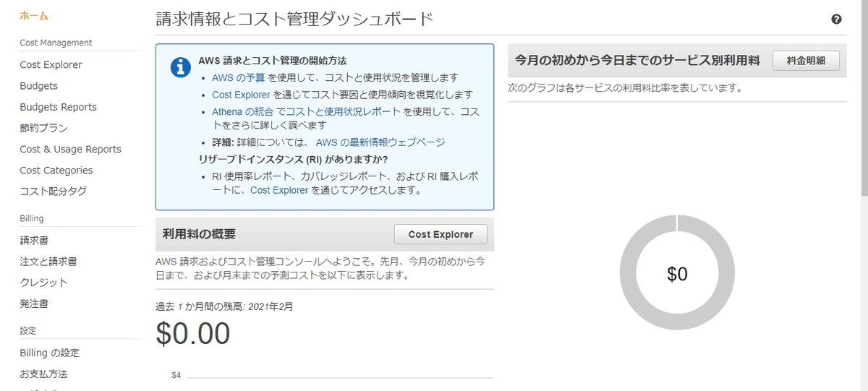868x391 pixels.
Task: Click the 設定 section label
Action: (27, 331)
